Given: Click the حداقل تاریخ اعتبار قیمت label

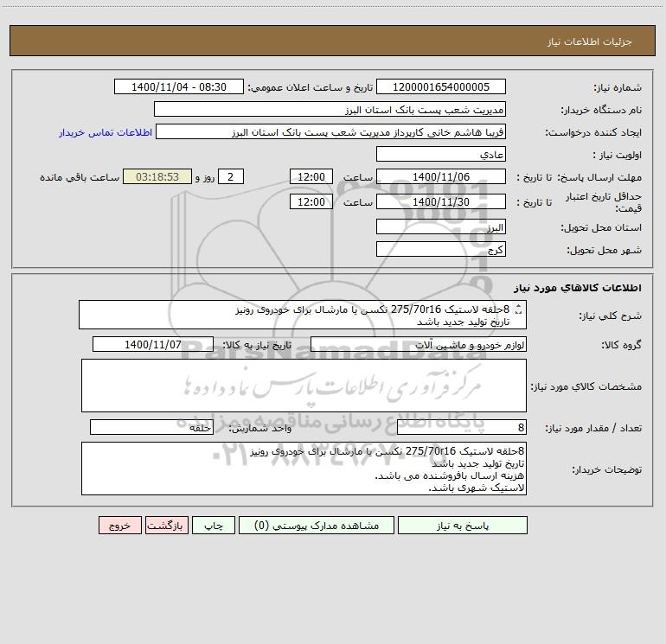Looking at the screenshot, I should 604,202.
